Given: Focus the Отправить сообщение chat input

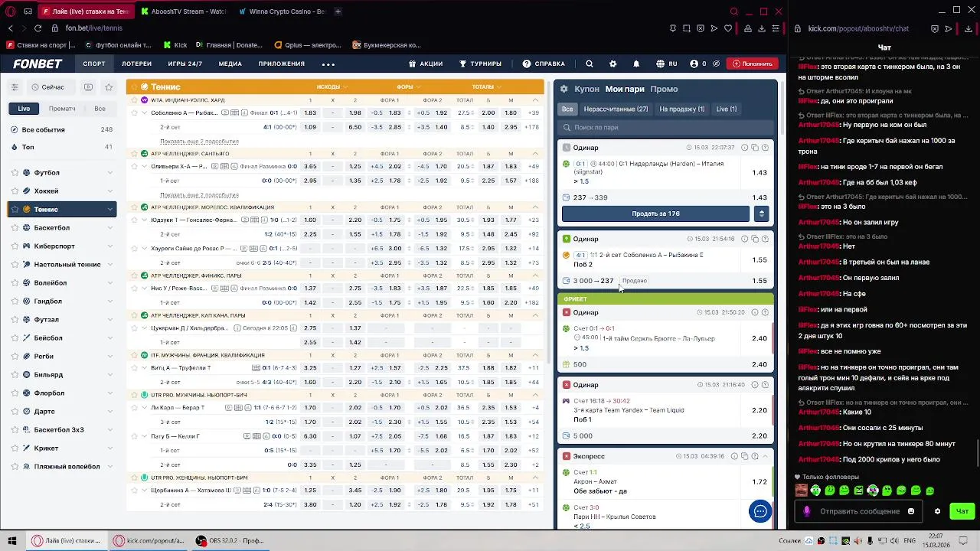Looking at the screenshot, I should (x=859, y=511).
